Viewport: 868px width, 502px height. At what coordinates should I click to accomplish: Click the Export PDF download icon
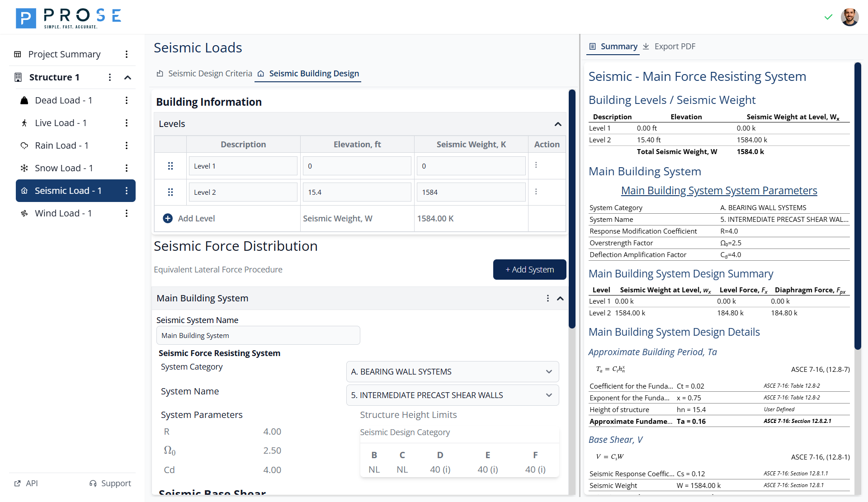tap(646, 47)
